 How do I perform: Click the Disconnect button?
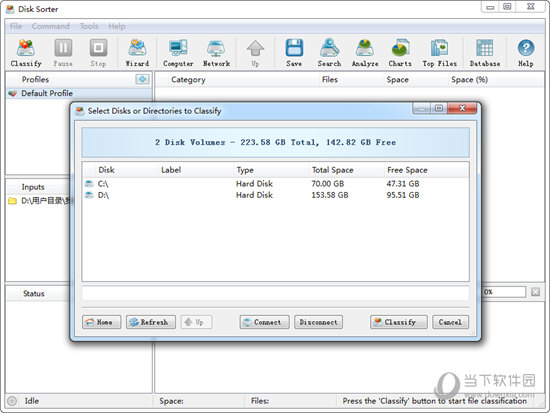click(318, 322)
